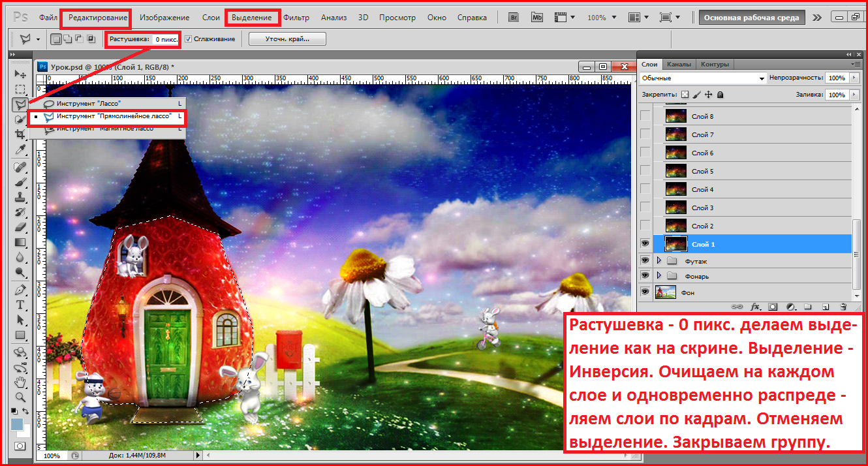Viewport: 868px width, 466px height.
Task: Hide the Слой 1 layer
Action: pos(645,244)
